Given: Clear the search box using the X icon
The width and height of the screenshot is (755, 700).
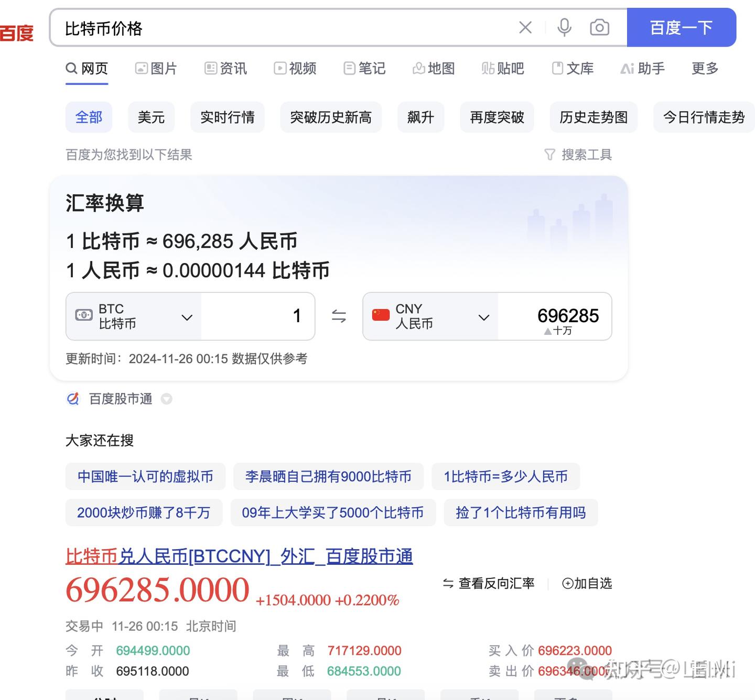Looking at the screenshot, I should tap(525, 27).
